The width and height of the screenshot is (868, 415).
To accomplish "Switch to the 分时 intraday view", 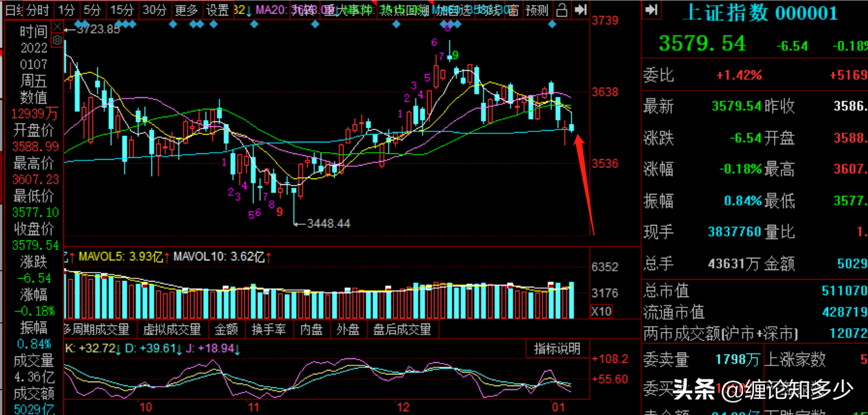I will [39, 10].
